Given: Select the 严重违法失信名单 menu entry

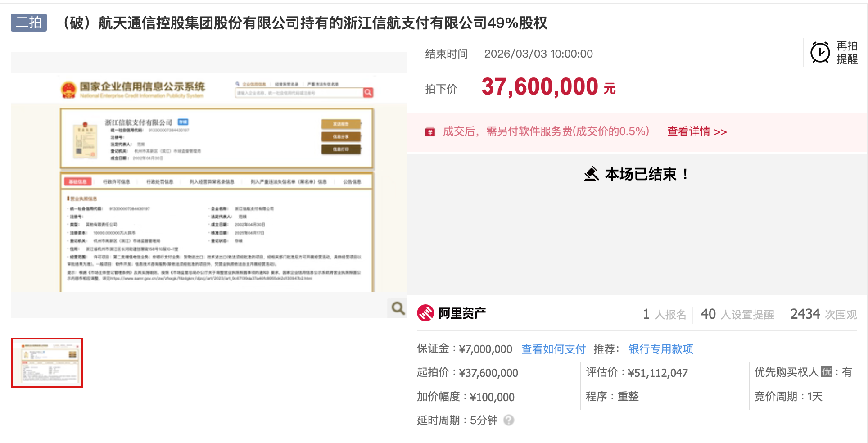Looking at the screenshot, I should coord(323,84).
